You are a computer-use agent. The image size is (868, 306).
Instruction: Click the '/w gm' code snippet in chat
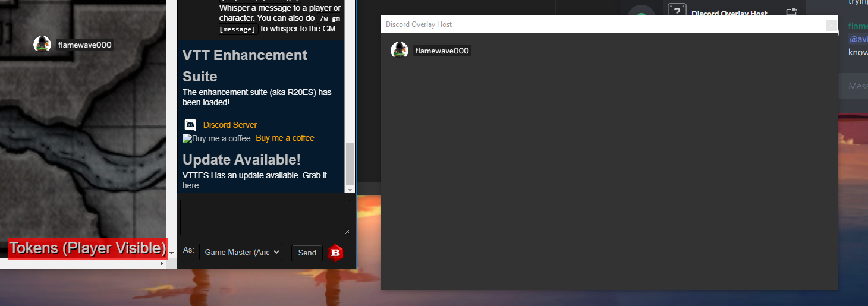[330, 18]
